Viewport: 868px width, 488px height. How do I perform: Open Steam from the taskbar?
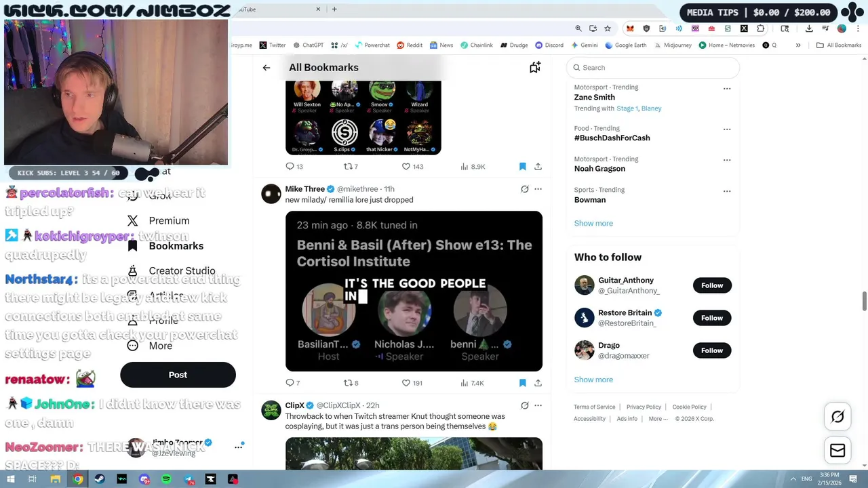point(100,479)
